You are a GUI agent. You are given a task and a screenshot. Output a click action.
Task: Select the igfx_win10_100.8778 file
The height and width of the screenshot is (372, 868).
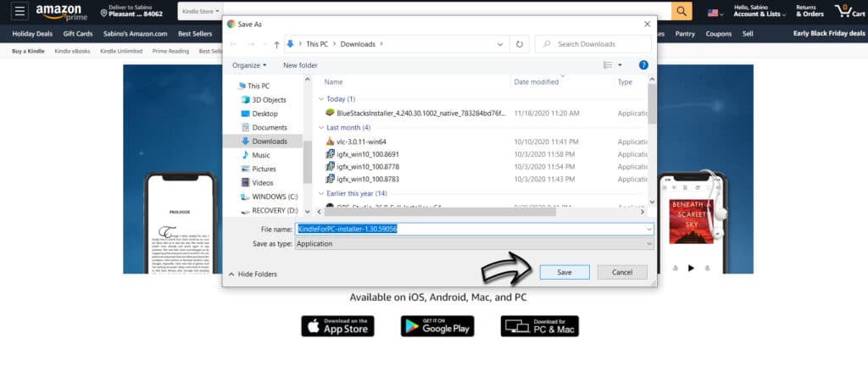tap(362, 167)
